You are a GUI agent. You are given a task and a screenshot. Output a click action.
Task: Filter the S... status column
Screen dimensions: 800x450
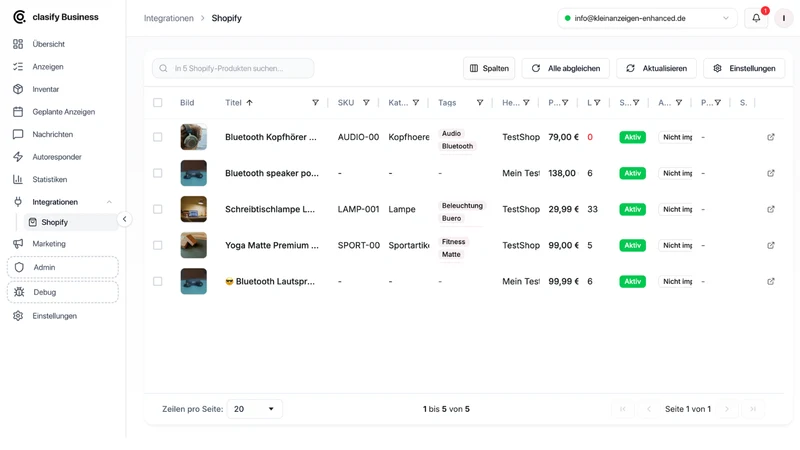click(636, 103)
